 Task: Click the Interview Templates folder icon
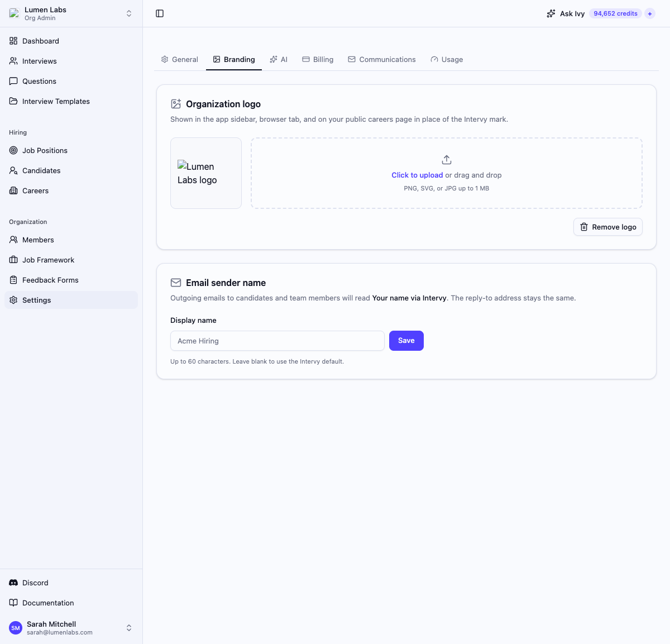(13, 101)
